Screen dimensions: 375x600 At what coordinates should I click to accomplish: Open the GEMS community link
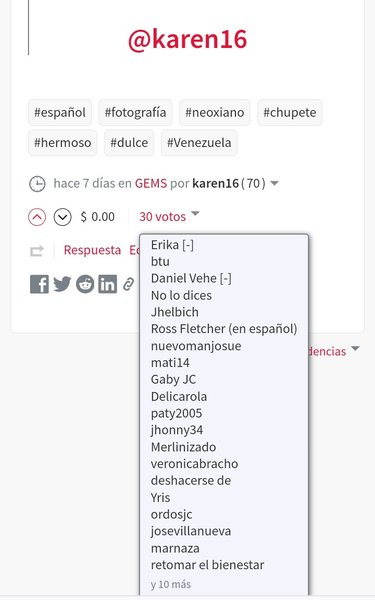tap(151, 183)
